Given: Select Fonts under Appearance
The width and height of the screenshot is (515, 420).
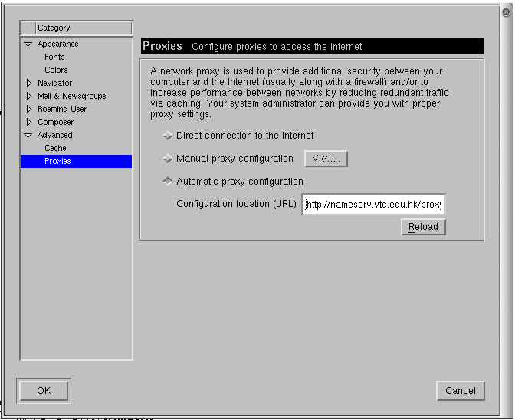Looking at the screenshot, I should pos(54,57).
